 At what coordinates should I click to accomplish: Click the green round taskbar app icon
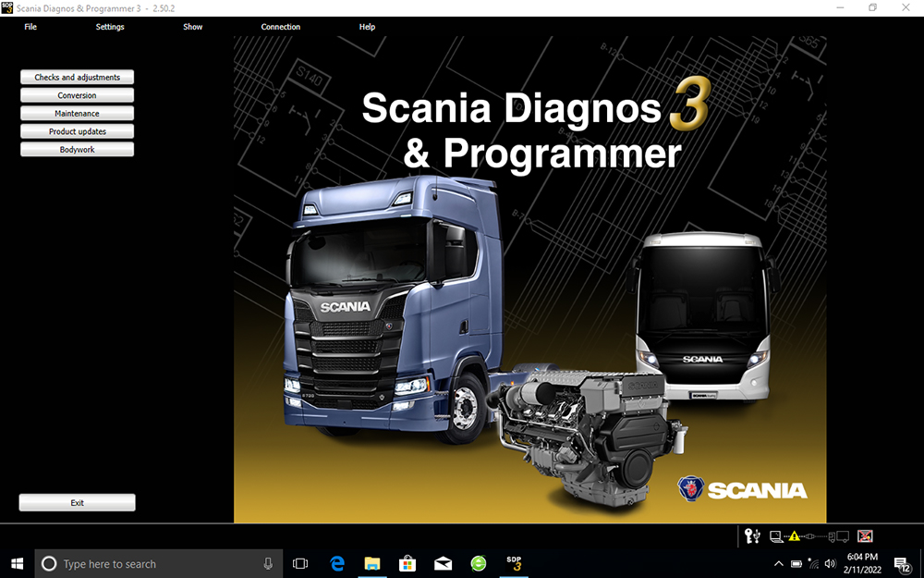click(x=479, y=564)
